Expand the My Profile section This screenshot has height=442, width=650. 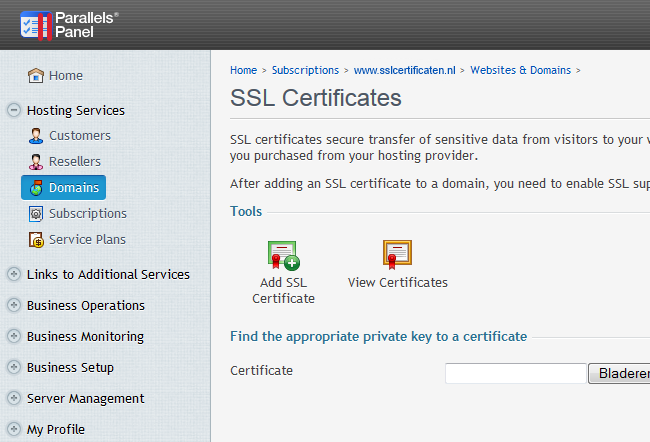tap(14, 430)
